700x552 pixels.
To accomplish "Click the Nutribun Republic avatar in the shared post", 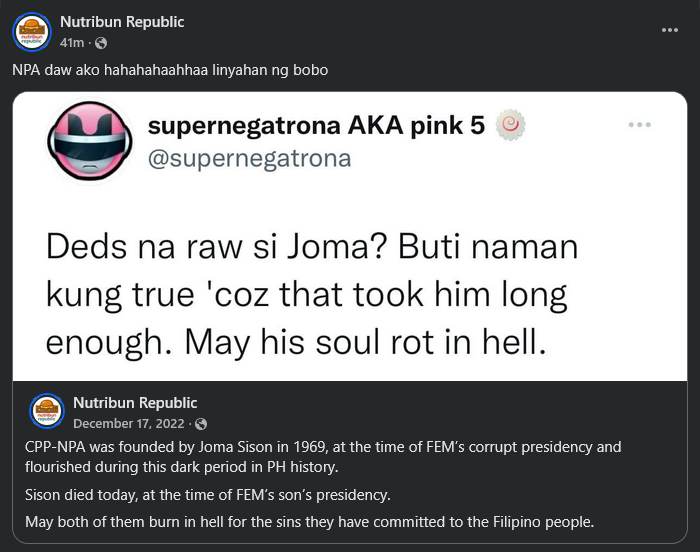I will tap(47, 410).
